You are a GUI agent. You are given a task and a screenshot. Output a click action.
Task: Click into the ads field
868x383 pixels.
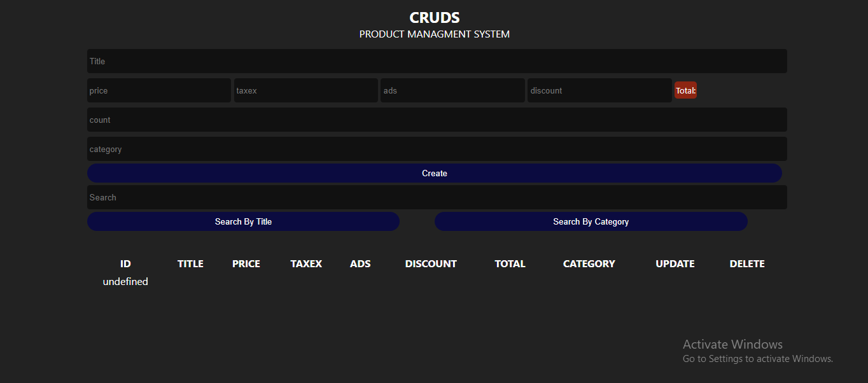pyautogui.click(x=452, y=90)
